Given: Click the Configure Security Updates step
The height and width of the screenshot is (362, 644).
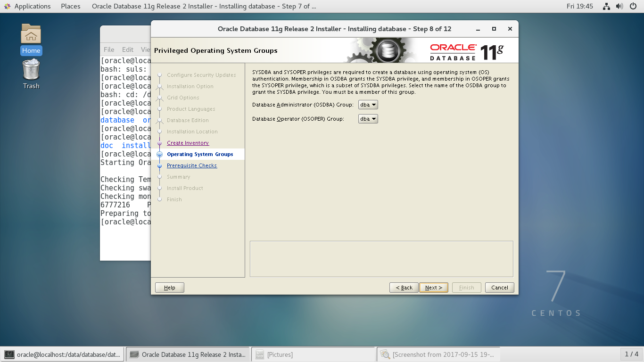Looking at the screenshot, I should point(201,75).
